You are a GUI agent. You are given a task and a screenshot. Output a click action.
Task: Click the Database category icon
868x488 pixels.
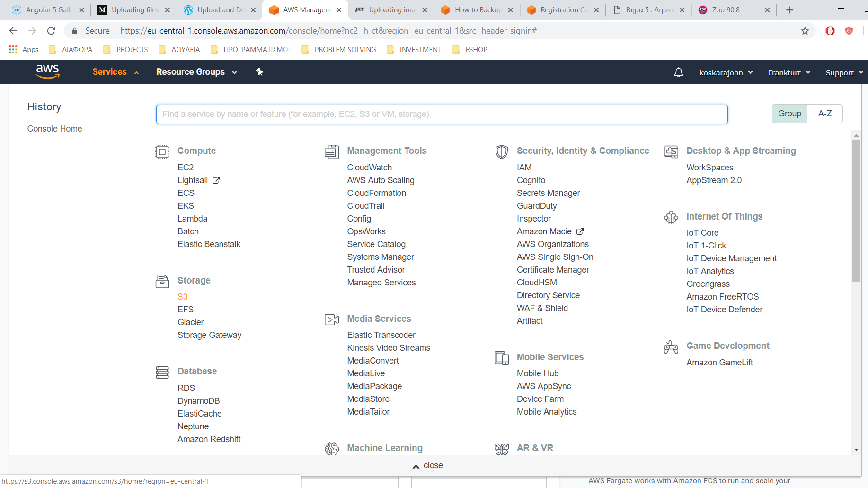(162, 372)
